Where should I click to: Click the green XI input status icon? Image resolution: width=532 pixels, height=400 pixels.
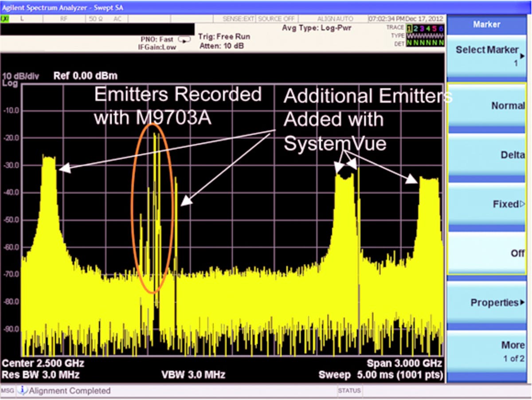[x=5, y=19]
